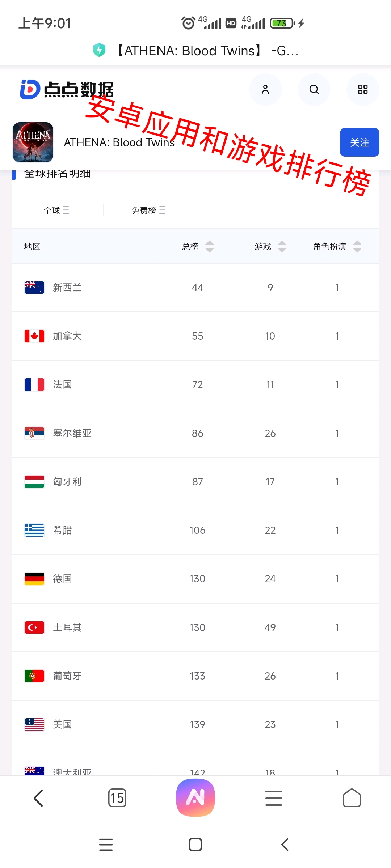The image size is (391, 868).
Task: Open the browser AI assistant button
Action: click(195, 797)
